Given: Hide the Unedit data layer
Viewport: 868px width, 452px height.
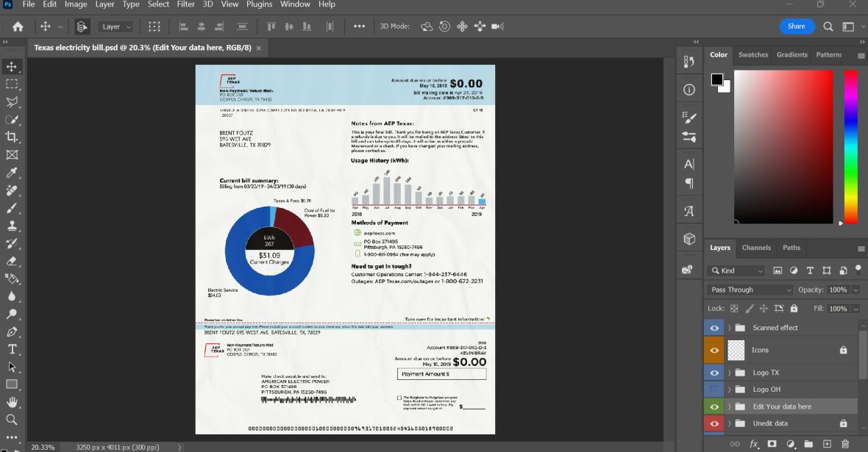Looking at the screenshot, I should click(x=713, y=423).
